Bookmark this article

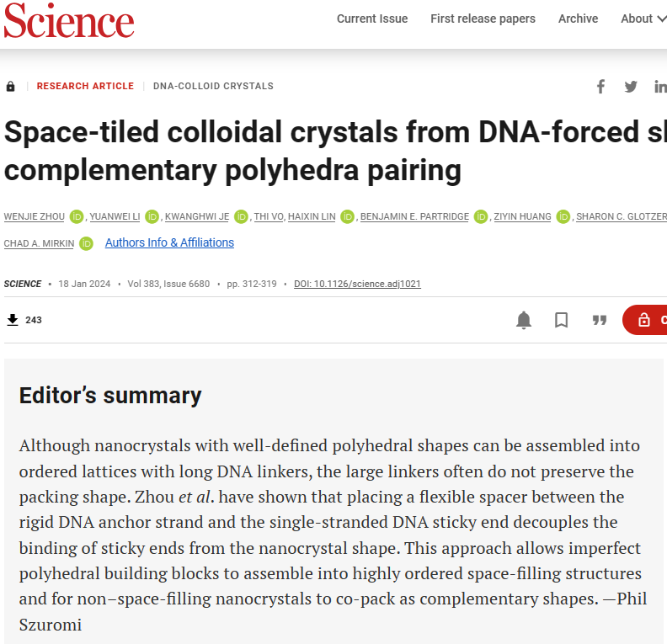coord(562,320)
